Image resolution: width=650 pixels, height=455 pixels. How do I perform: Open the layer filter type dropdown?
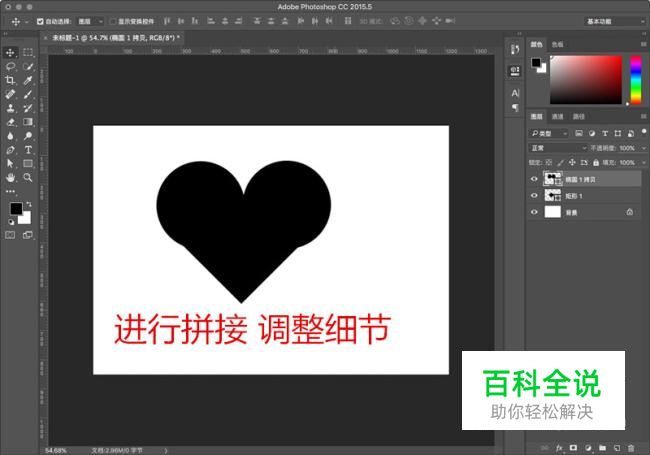(549, 133)
